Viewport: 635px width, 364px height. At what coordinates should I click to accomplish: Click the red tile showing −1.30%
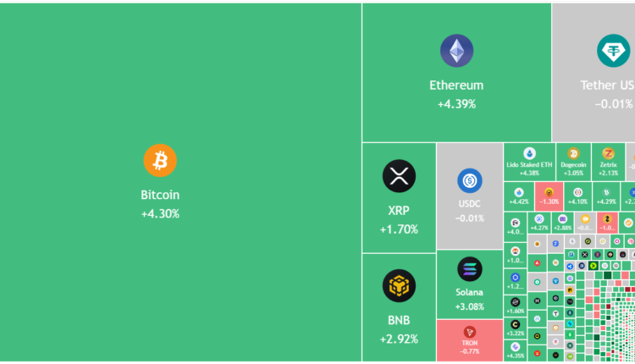(549, 196)
